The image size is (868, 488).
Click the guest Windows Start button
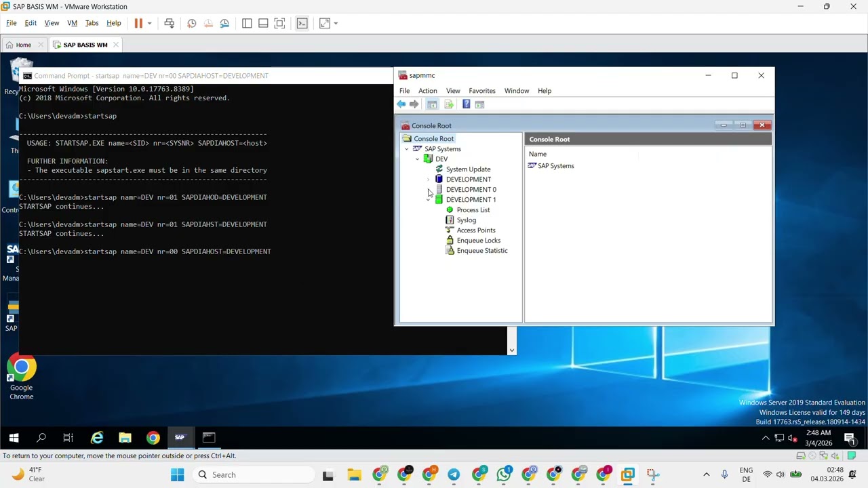pyautogui.click(x=14, y=438)
